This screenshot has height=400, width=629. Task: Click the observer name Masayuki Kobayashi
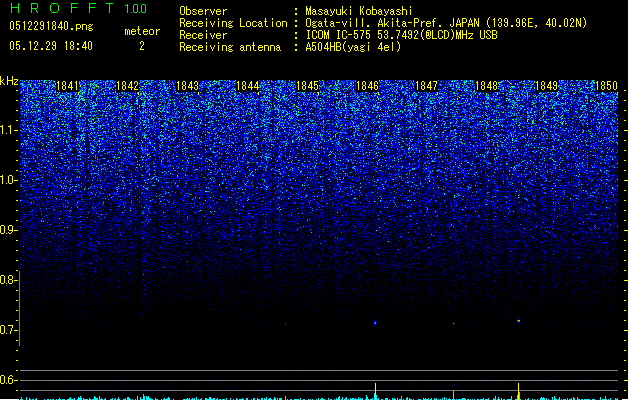pos(359,11)
